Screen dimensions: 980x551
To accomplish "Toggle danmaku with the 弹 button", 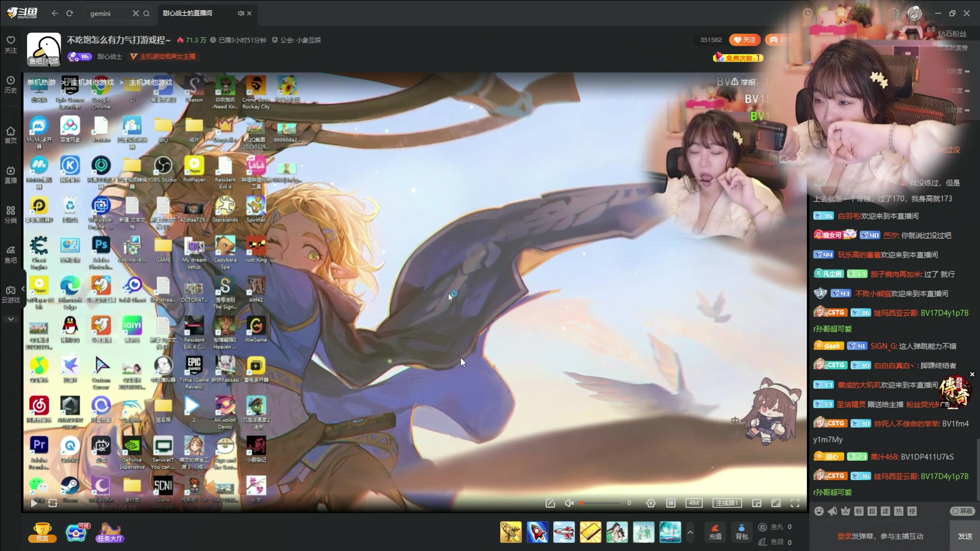I will coord(671,503).
